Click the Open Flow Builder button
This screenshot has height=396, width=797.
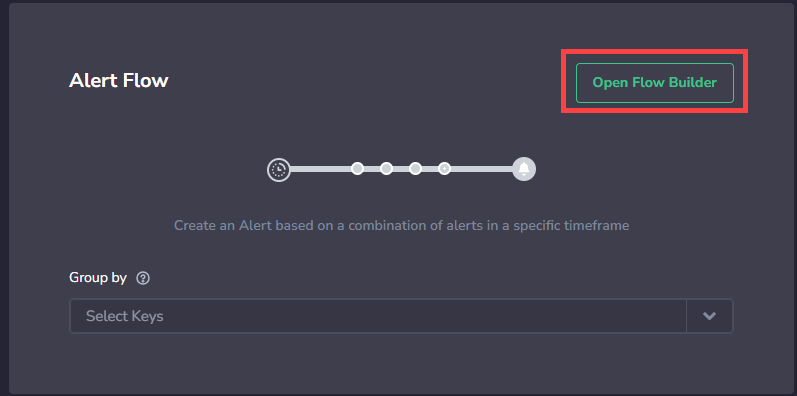[x=655, y=83]
